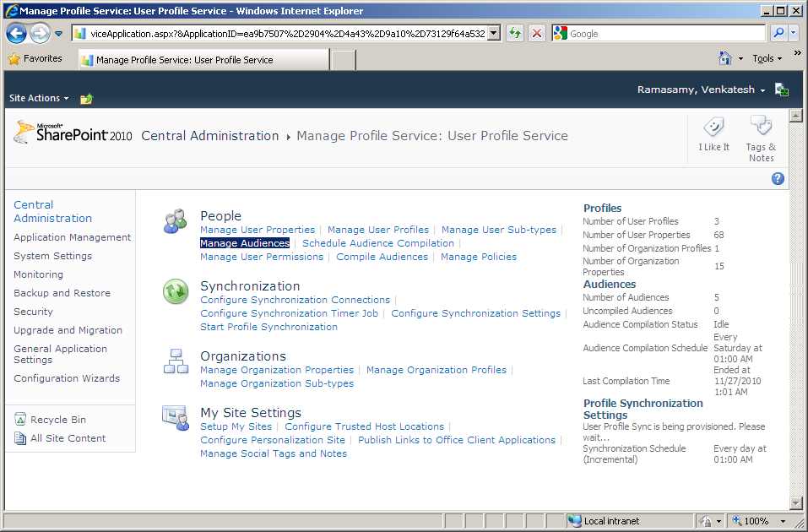
Task: Expand the address bar history dropdown
Action: 494,34
